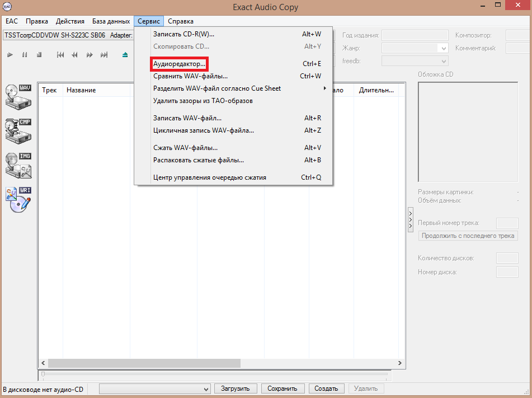532x398 pixels.
Task: Click the WAV copy tracks icon
Action: 18,97
